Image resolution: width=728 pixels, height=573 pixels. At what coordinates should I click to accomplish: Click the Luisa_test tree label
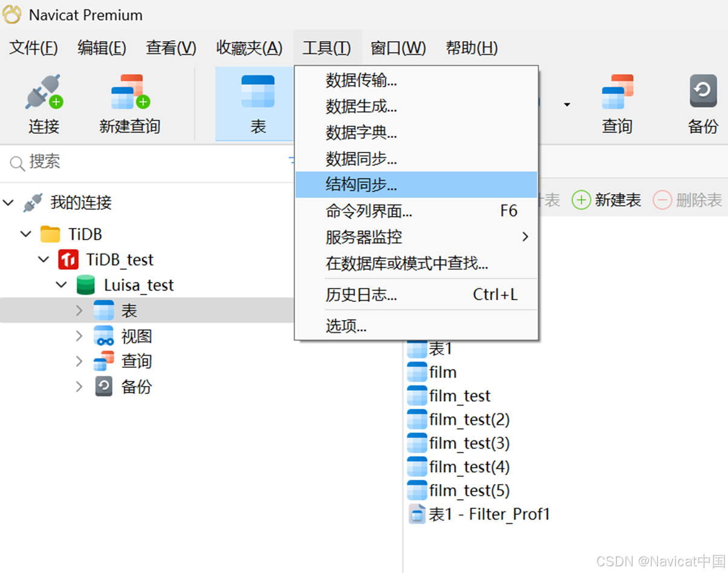click(x=139, y=285)
